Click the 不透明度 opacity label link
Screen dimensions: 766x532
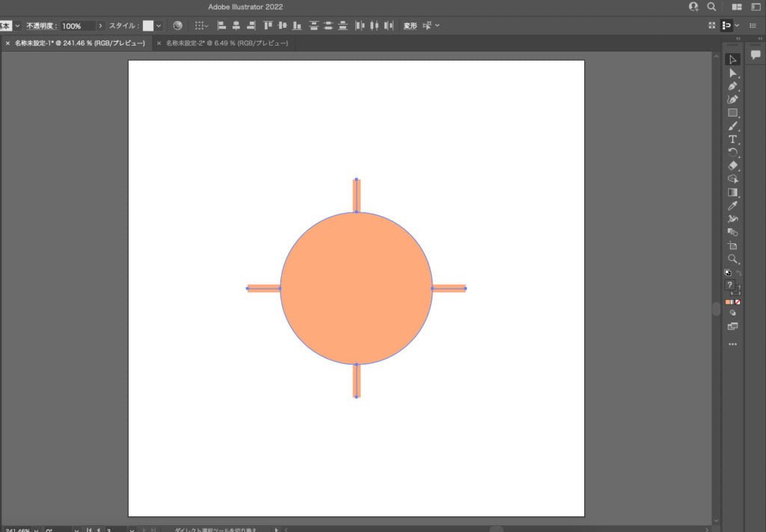42,25
